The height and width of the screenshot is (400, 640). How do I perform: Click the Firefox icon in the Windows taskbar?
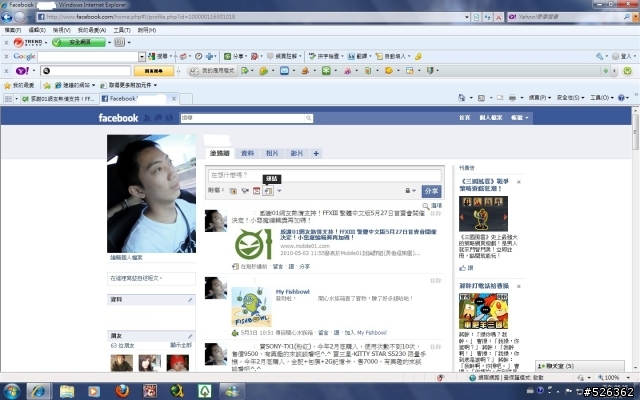click(122, 391)
